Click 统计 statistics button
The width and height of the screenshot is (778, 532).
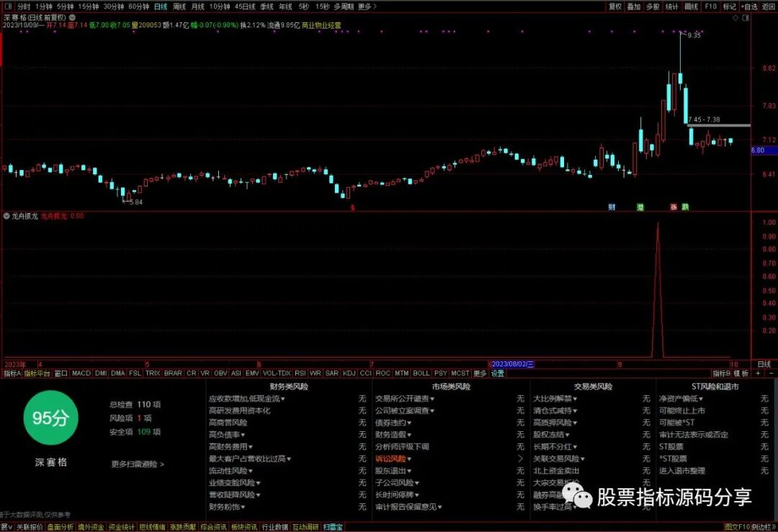671,6
